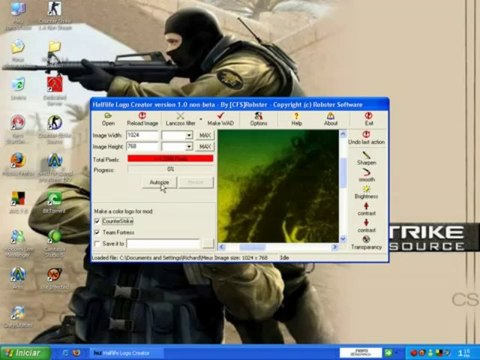Select the Lanczos filter toolbar icon

click(180, 119)
